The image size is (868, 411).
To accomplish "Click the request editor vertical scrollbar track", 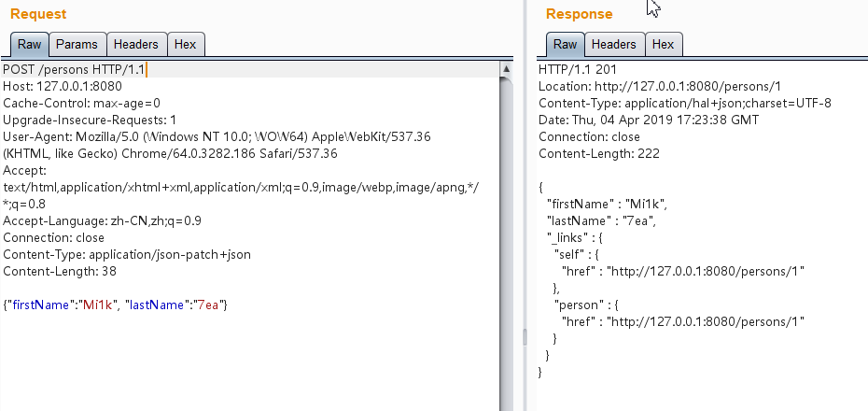I will point(507,234).
